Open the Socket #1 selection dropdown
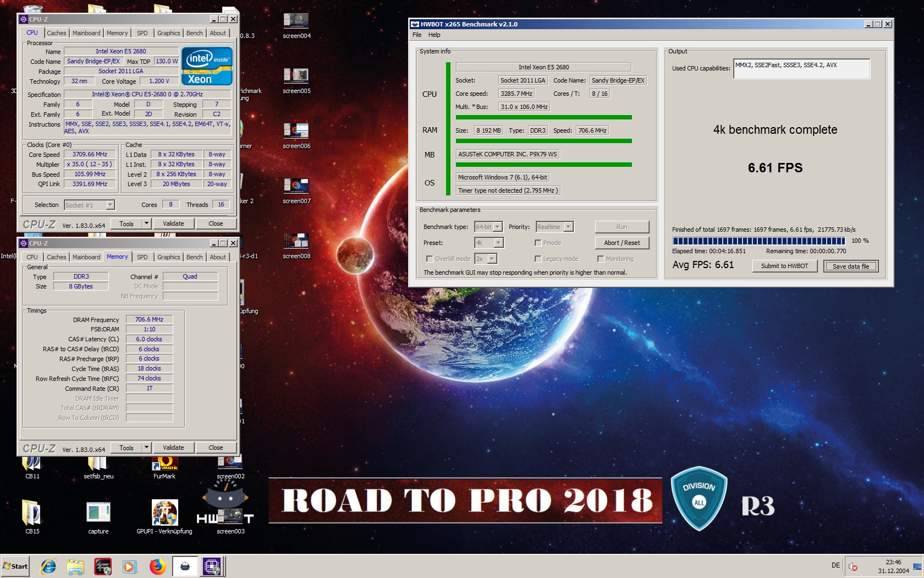924x578 pixels. pyautogui.click(x=89, y=205)
